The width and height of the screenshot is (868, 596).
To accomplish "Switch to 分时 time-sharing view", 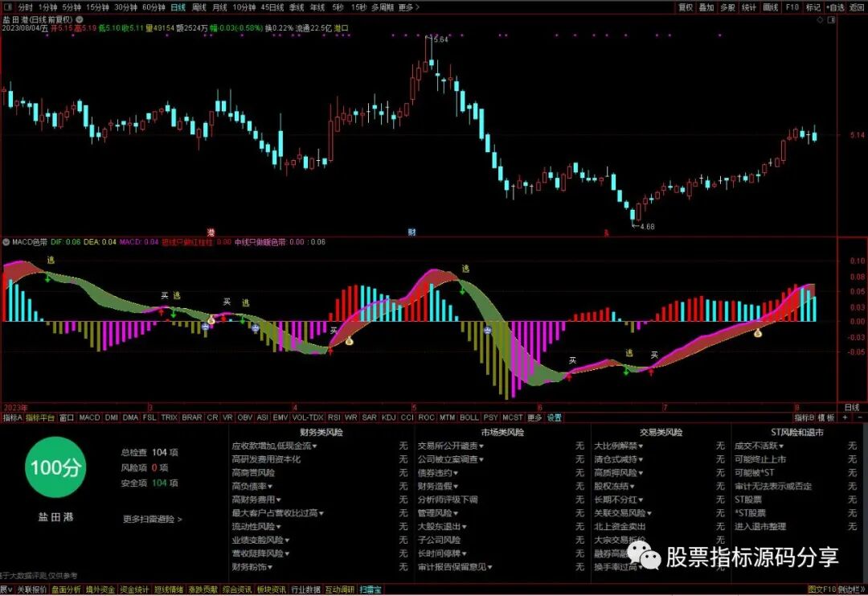I will (x=25, y=7).
